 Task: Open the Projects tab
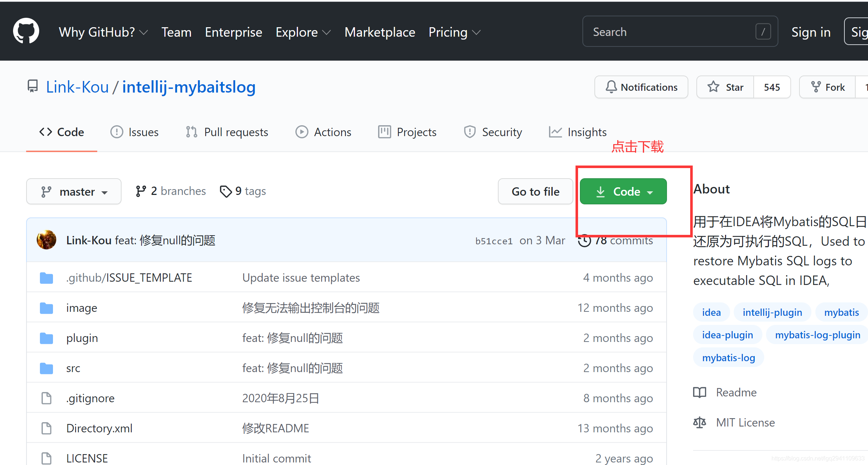(x=407, y=132)
